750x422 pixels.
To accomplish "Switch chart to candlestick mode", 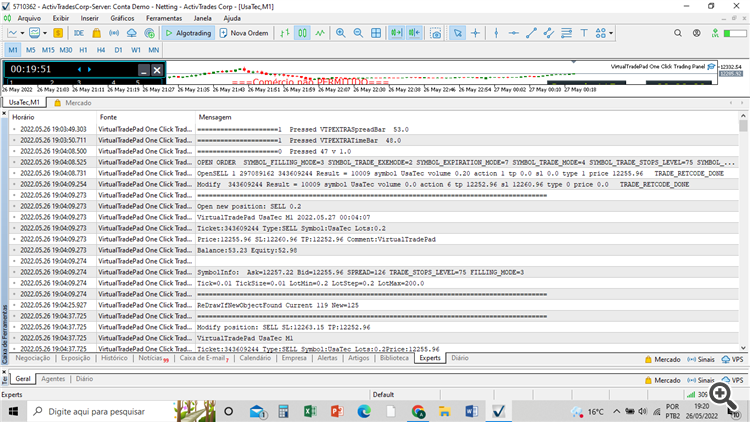I will 302,33.
